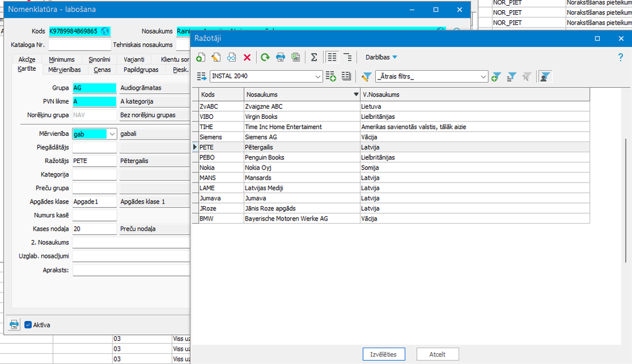Click the Grupa AG field
This screenshot has height=364, width=632.
94,88
